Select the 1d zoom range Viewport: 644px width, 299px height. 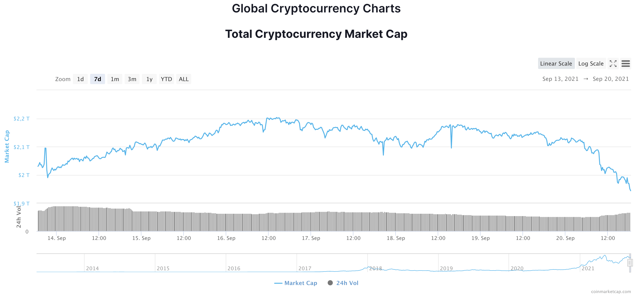pyautogui.click(x=80, y=79)
